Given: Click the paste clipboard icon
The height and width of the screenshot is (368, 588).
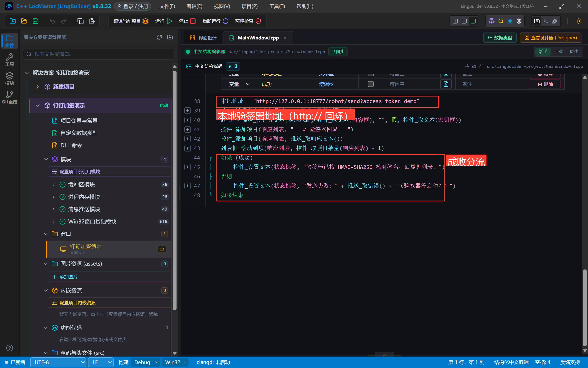Looking at the screenshot, I should (92, 21).
